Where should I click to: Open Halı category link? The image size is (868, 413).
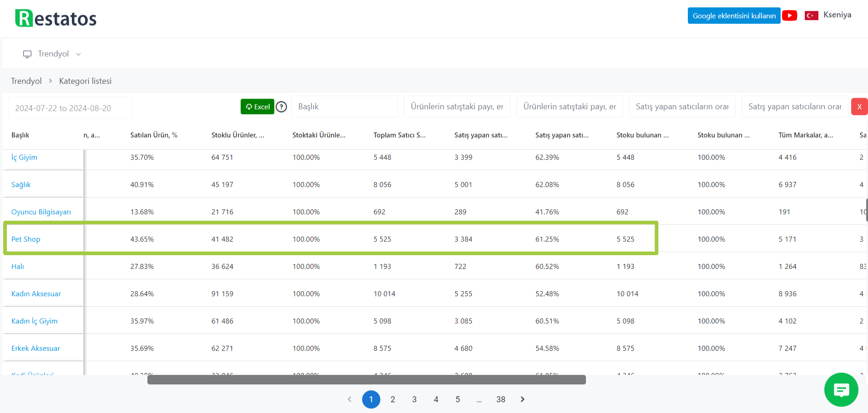(18, 267)
